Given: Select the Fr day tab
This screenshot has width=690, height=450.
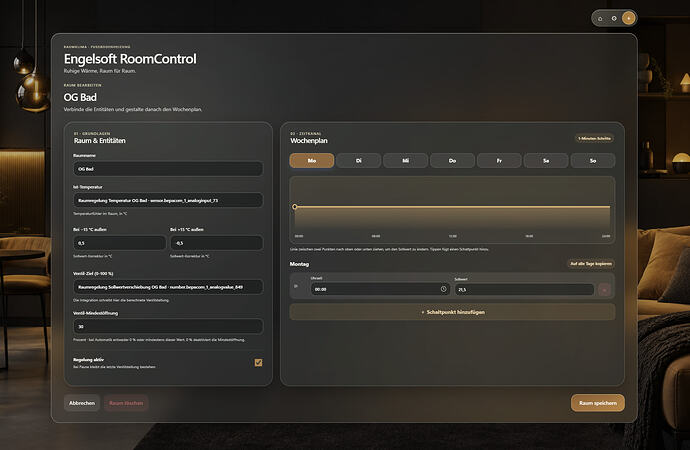Looking at the screenshot, I should [x=499, y=161].
